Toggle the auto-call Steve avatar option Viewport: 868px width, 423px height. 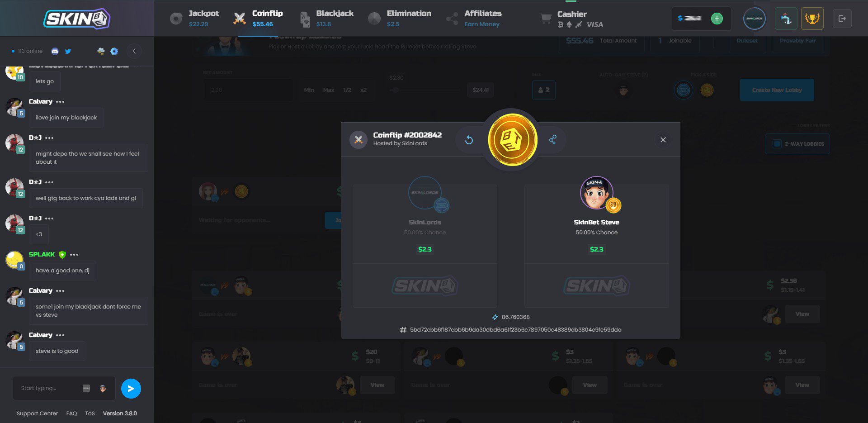(x=623, y=90)
